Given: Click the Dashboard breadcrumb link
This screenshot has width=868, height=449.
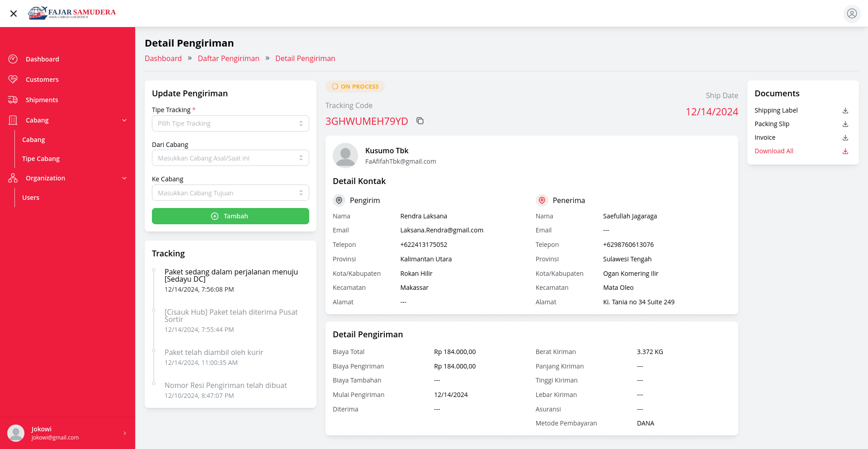Looking at the screenshot, I should [x=163, y=58].
